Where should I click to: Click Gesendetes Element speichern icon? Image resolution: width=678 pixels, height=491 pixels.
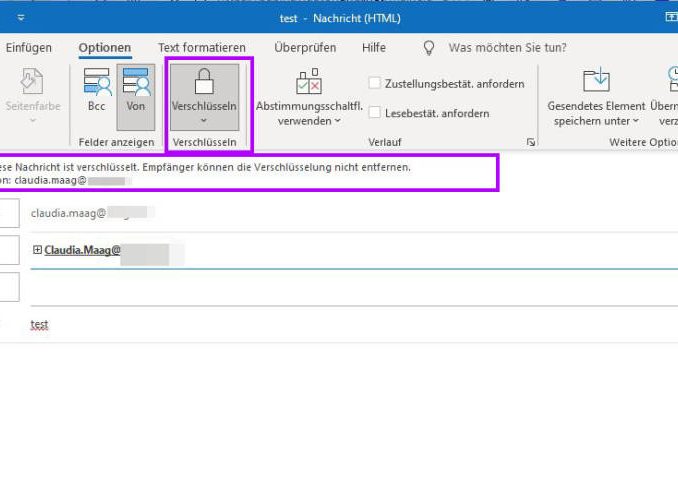click(596, 82)
